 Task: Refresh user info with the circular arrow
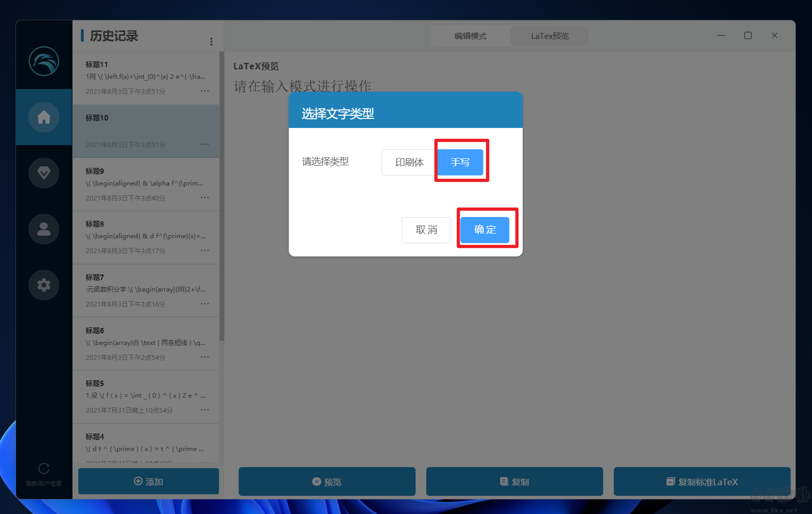click(44, 468)
